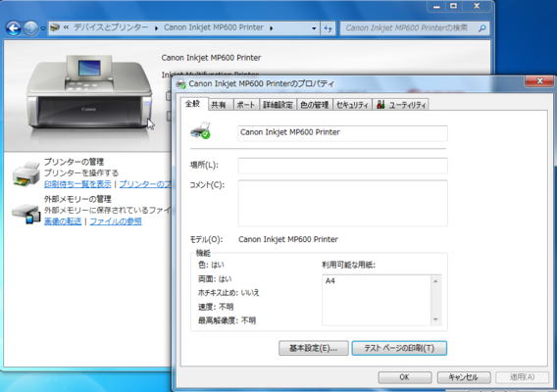This screenshot has width=557, height=392.
Task: Click the 最高解像度: 不明 text
Action: point(227,320)
